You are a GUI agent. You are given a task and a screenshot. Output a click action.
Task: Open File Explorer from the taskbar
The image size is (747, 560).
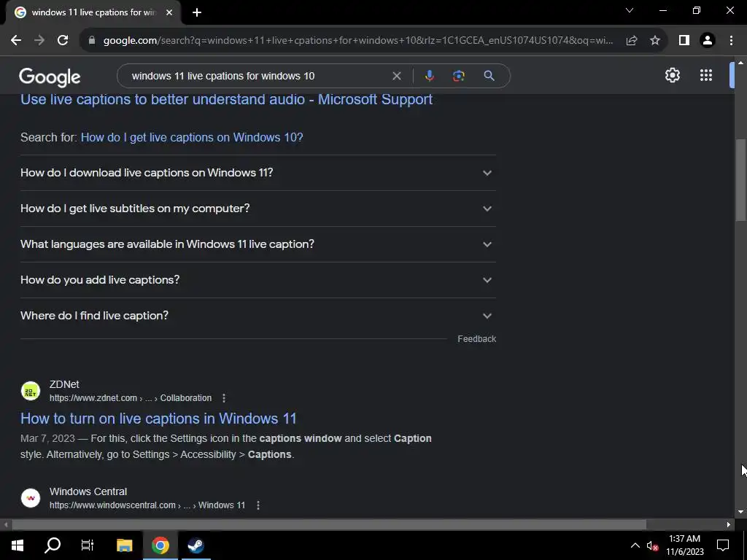[x=124, y=545]
